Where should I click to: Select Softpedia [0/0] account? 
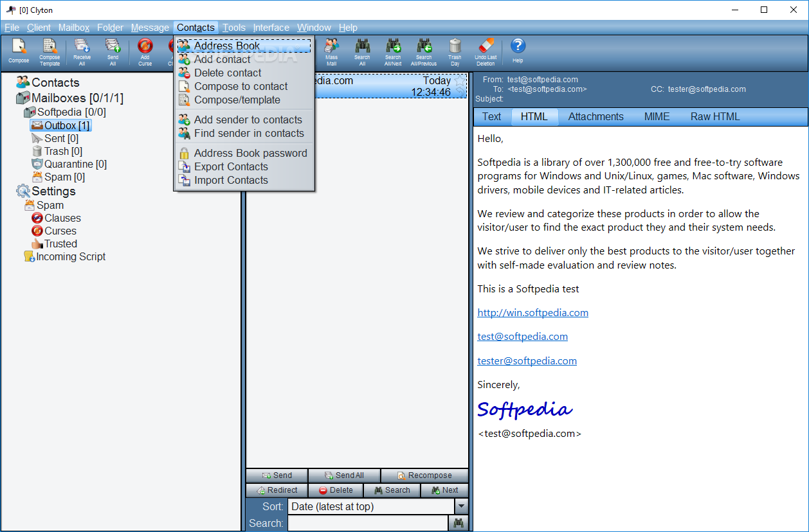65,112
